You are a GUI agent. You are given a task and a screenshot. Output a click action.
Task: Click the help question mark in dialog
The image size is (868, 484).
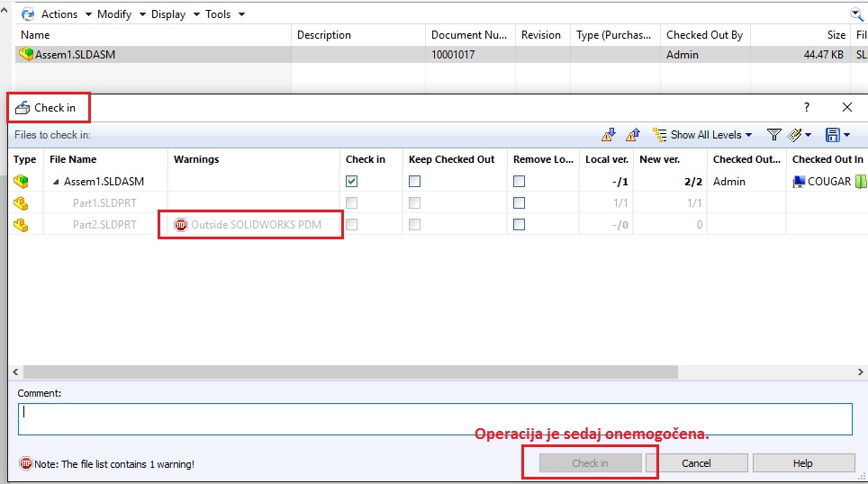(807, 107)
